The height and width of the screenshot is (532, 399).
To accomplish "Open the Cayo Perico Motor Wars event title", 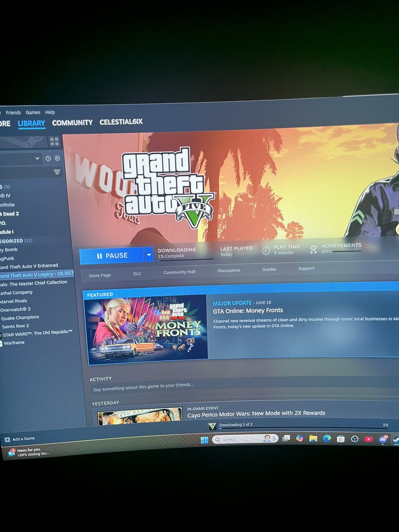I will (256, 413).
